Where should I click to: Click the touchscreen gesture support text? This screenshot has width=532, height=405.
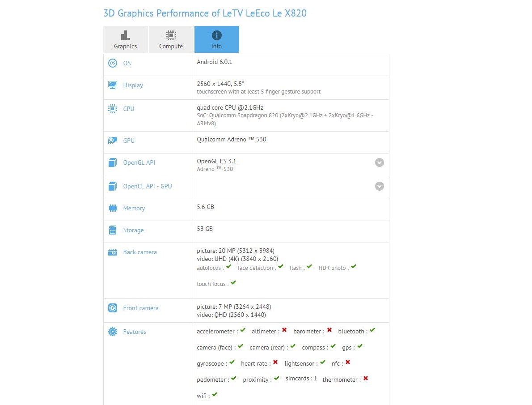click(x=258, y=92)
